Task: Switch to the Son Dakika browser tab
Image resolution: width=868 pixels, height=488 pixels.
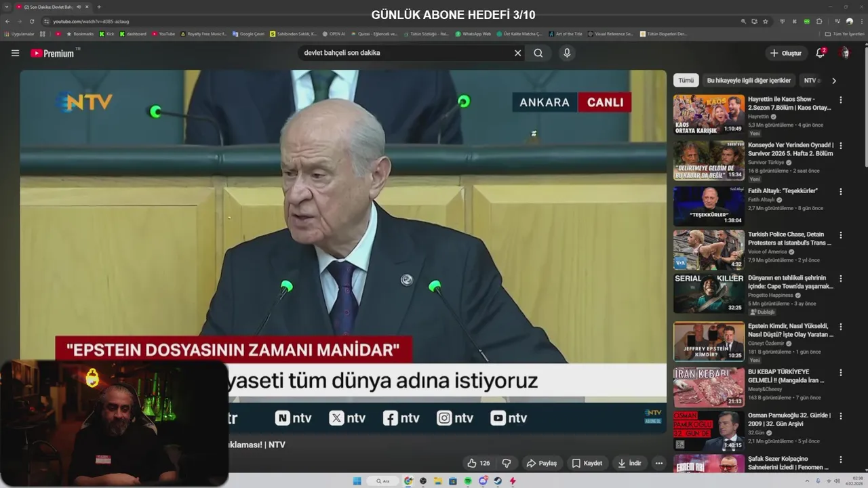Action: pos(53,7)
